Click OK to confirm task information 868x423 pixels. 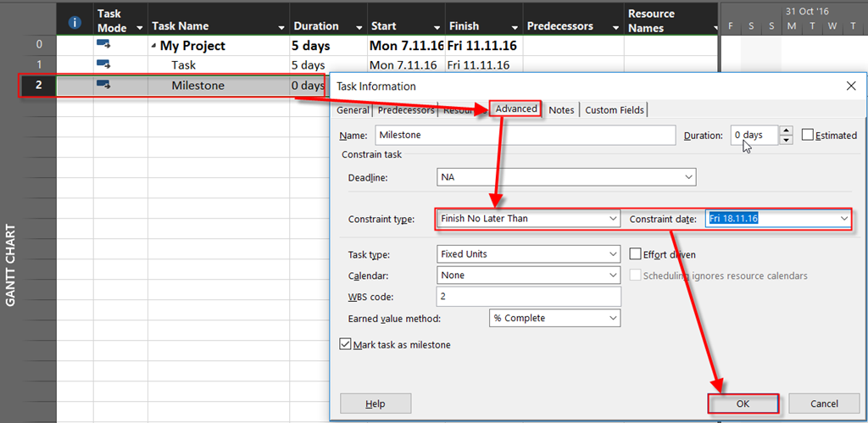coord(743,404)
